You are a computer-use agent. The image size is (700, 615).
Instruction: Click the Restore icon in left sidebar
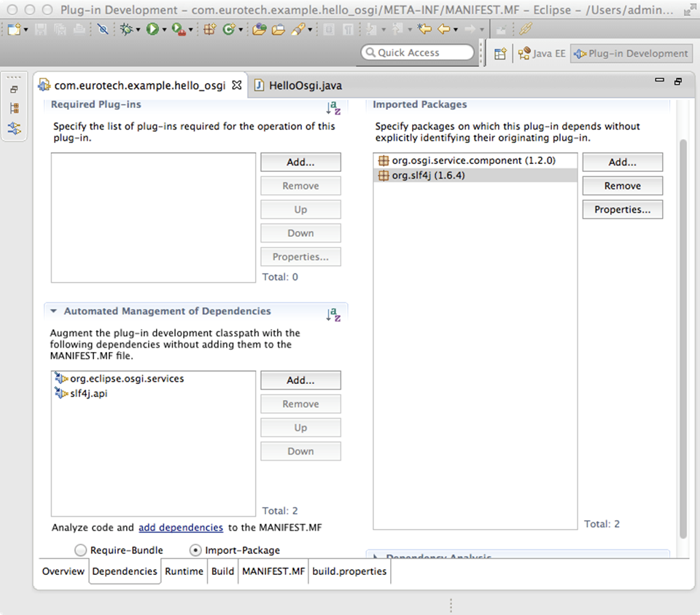tap(15, 90)
